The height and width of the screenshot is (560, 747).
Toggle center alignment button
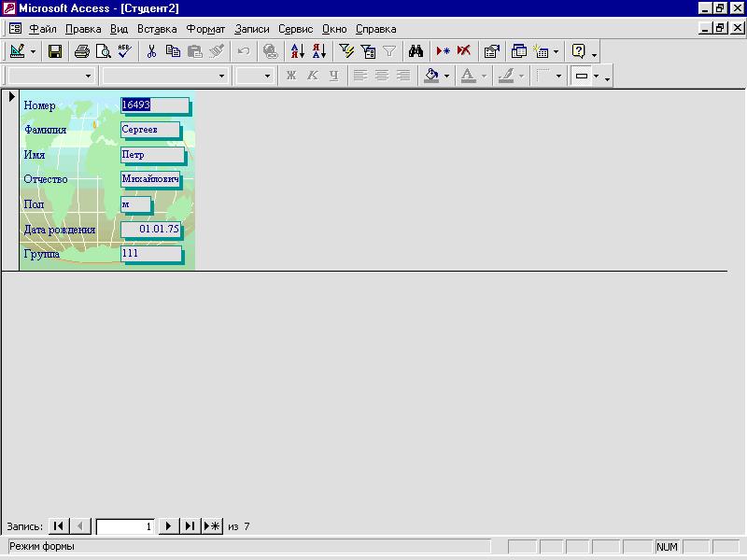382,76
